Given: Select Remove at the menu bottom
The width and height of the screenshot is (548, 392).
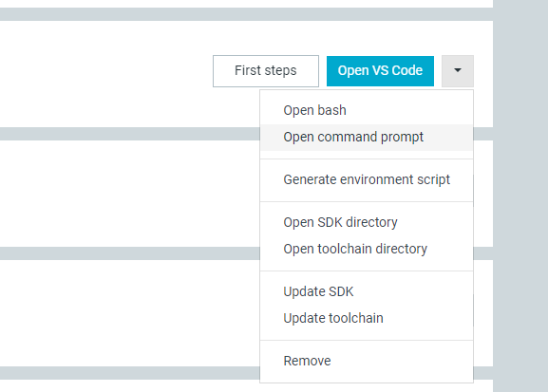Looking at the screenshot, I should 367,361.
